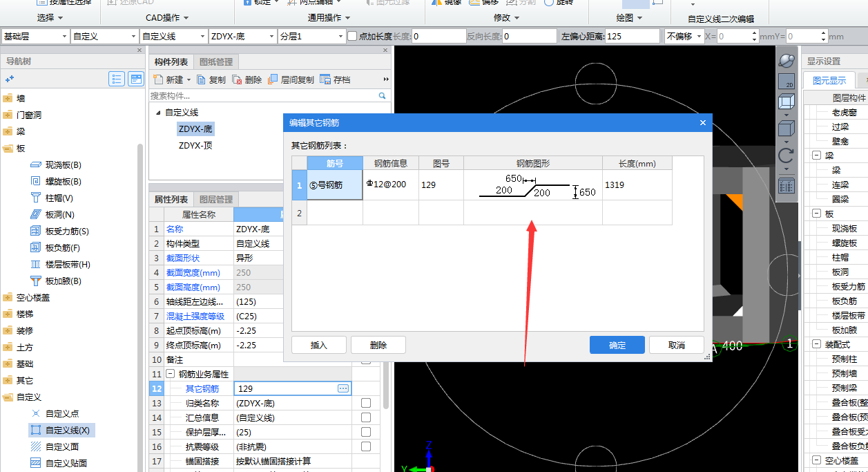Viewport: 868px width, 472px height.
Task: Select the 柱帽(V) column cap item
Action: click(52, 198)
